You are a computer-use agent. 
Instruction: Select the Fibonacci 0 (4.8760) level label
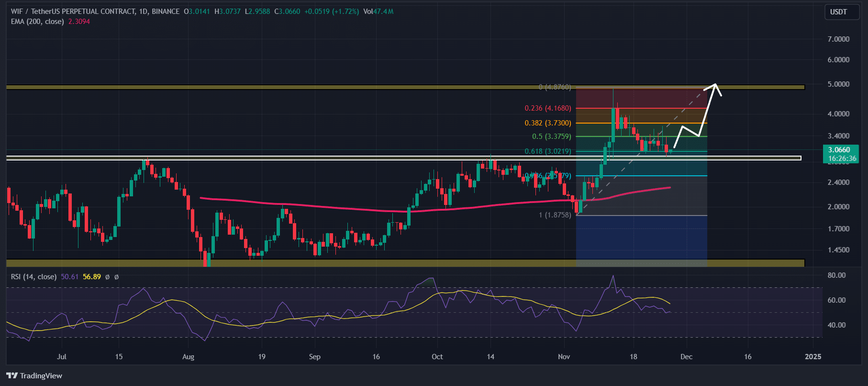tap(555, 87)
